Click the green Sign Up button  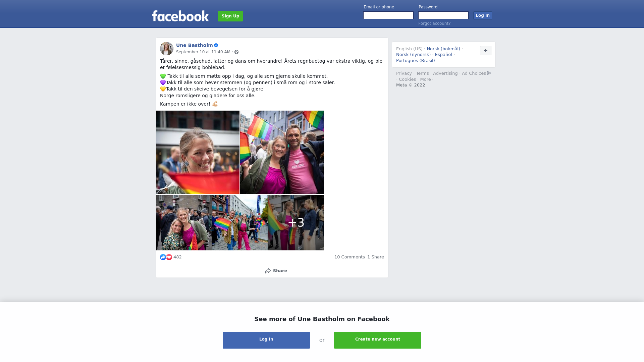coord(230,16)
